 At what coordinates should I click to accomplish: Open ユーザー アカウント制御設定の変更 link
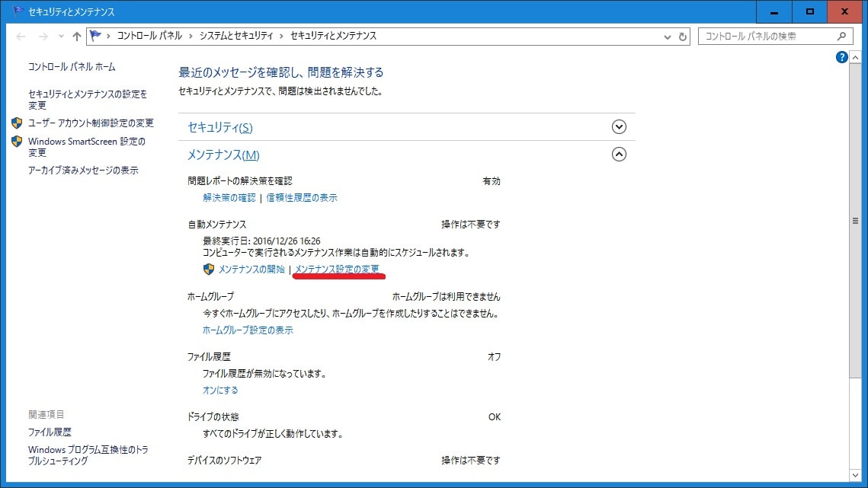(91, 123)
